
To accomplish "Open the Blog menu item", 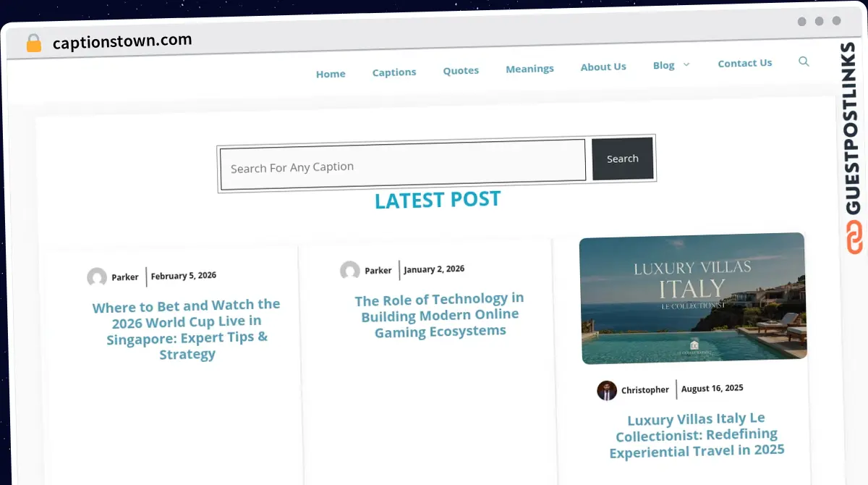I will (663, 65).
